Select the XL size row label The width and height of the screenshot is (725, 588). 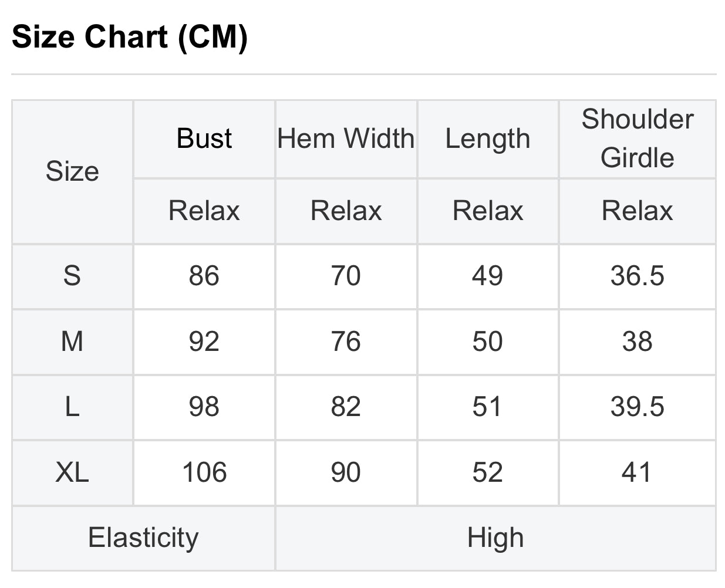pos(72,472)
